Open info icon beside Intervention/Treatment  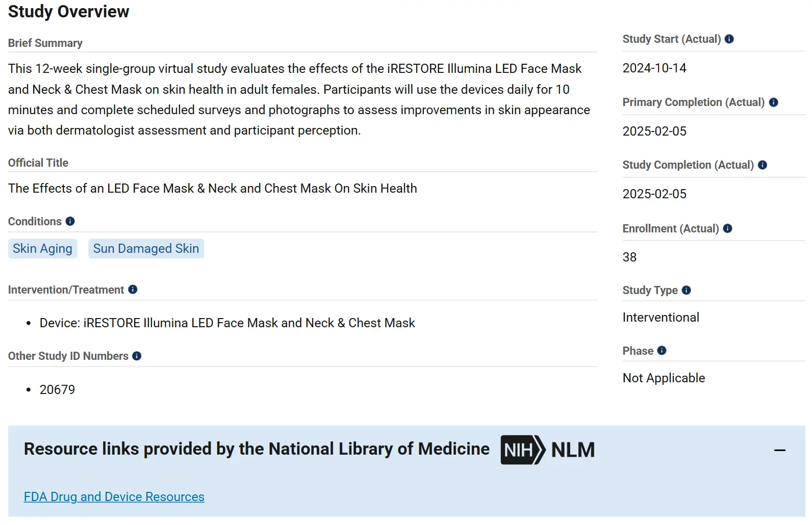tap(133, 289)
